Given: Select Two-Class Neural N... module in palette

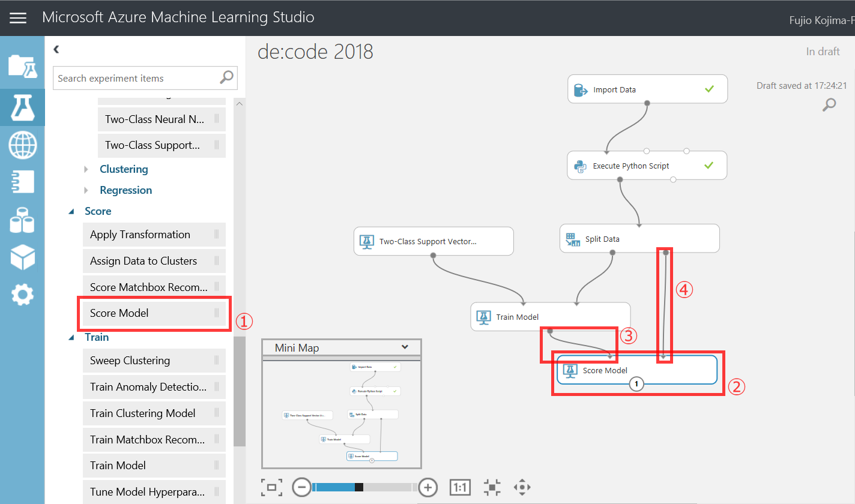Looking at the screenshot, I should coord(162,119).
